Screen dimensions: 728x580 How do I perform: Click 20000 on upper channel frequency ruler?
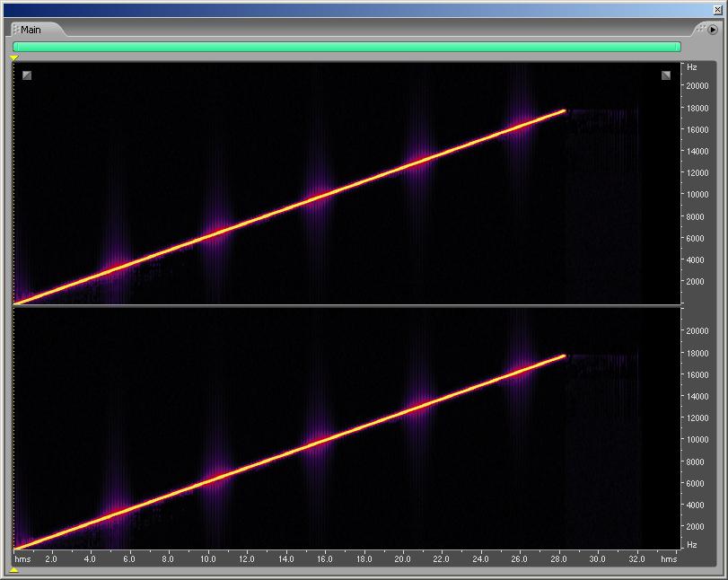[697, 86]
